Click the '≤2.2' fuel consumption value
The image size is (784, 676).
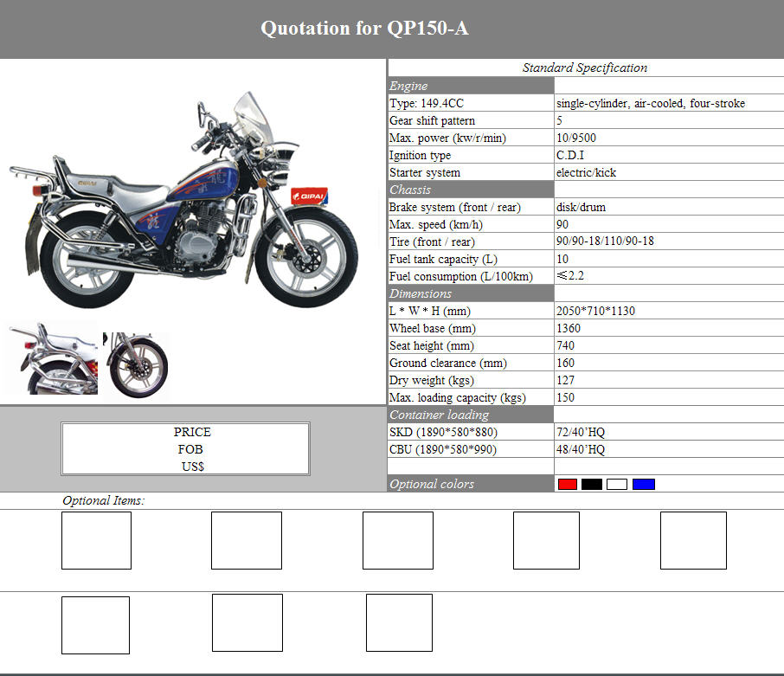point(570,275)
